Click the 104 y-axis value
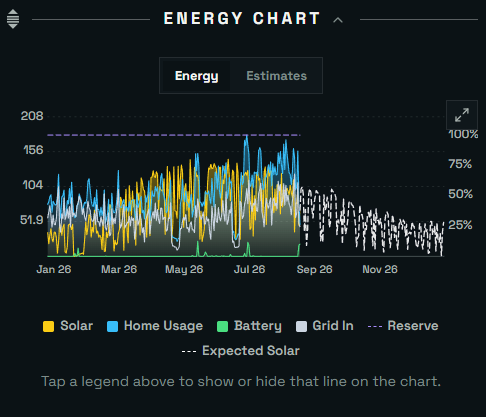Image resolution: width=486 pixels, height=417 pixels. 33,185
